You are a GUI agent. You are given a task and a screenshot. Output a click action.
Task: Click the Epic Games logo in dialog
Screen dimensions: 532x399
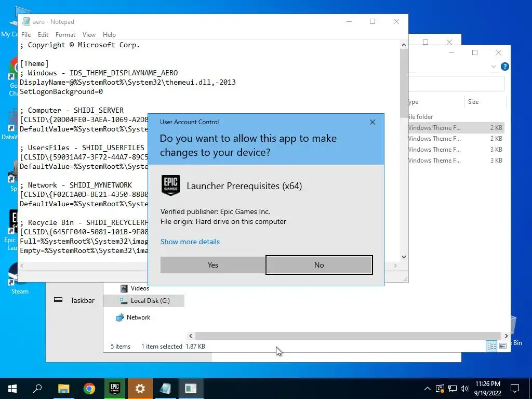170,185
